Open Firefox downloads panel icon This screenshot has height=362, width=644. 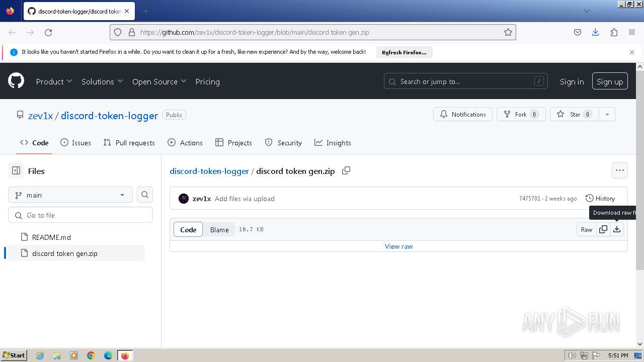click(596, 32)
